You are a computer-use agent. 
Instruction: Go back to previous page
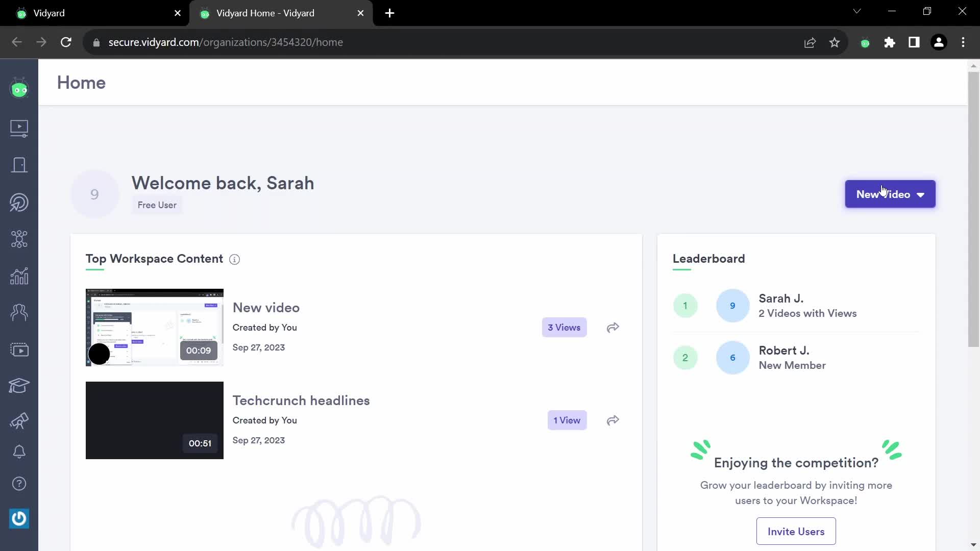pos(17,42)
